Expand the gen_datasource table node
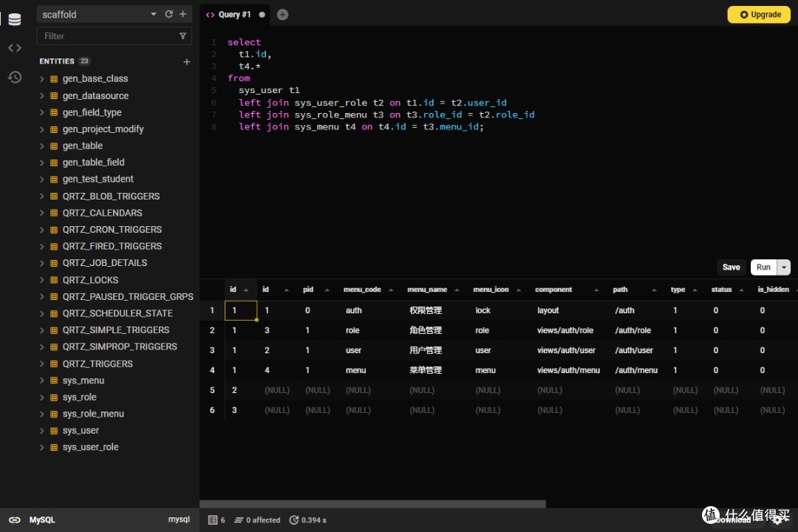798x532 pixels. click(42, 95)
